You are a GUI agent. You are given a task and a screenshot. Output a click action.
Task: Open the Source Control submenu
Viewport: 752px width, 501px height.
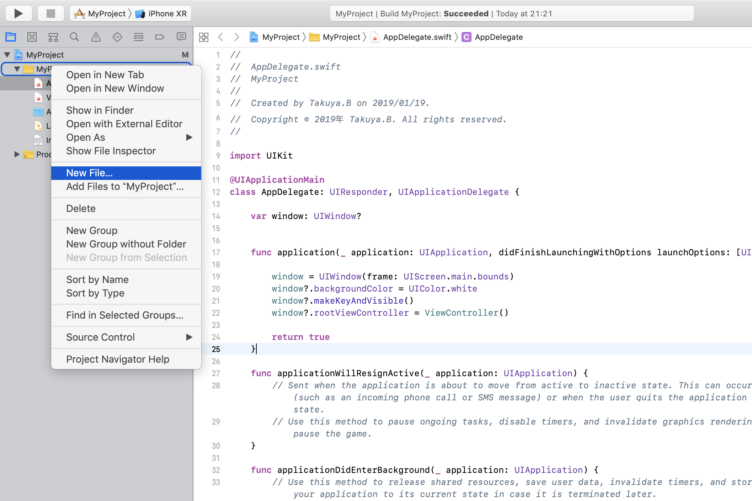pyautogui.click(x=126, y=337)
